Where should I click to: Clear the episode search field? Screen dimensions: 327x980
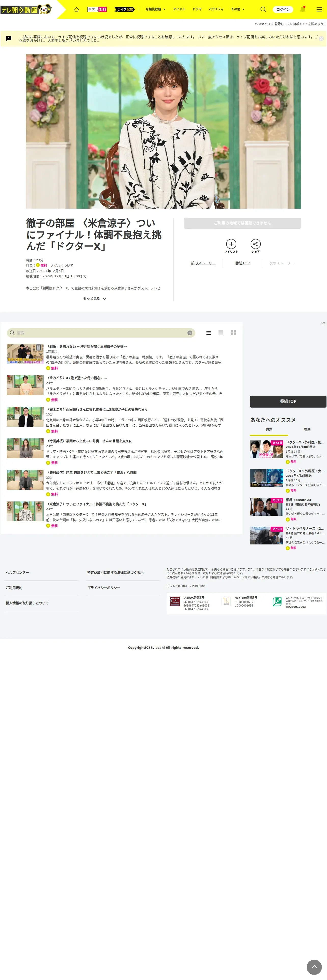coord(189,333)
